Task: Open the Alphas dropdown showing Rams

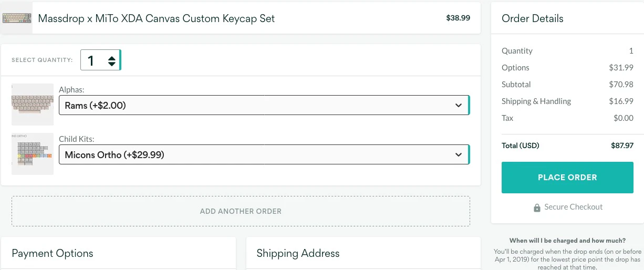Action: coord(257,106)
